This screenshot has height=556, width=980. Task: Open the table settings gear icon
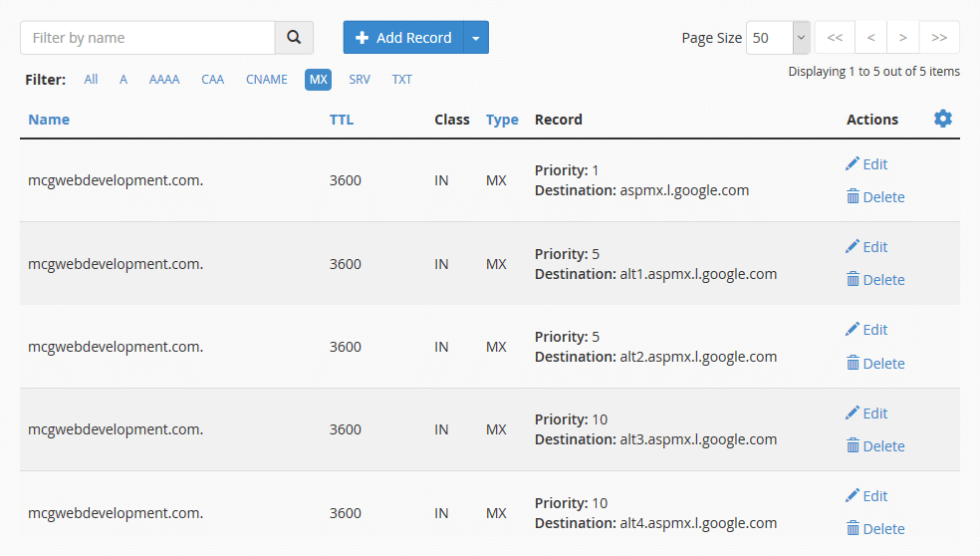[942, 119]
